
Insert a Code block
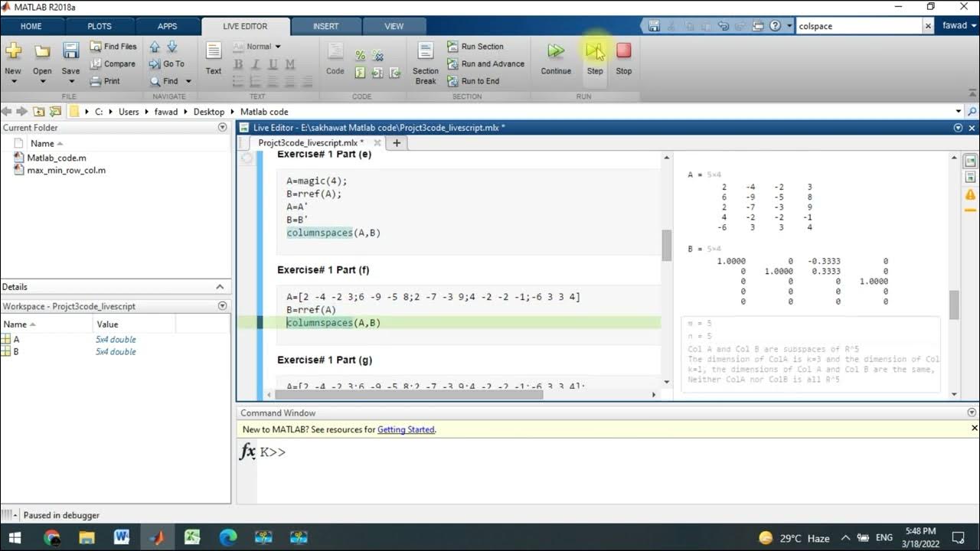pos(335,58)
